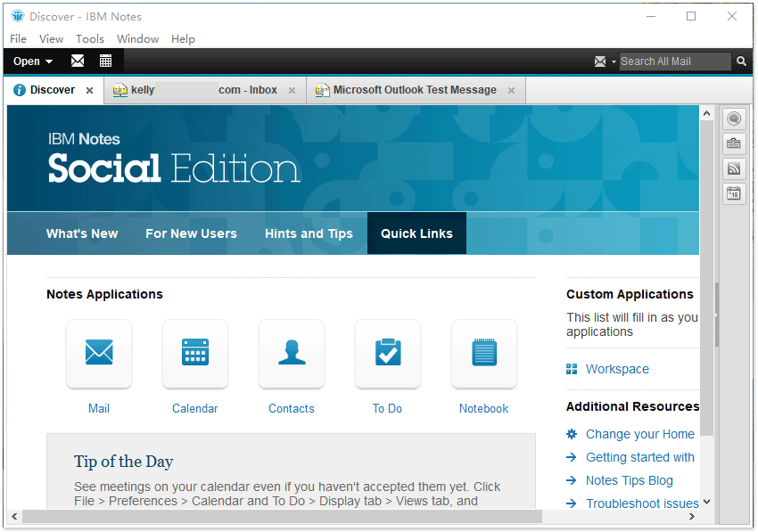Click the horizontal scrollbar right arrow

[x=692, y=517]
